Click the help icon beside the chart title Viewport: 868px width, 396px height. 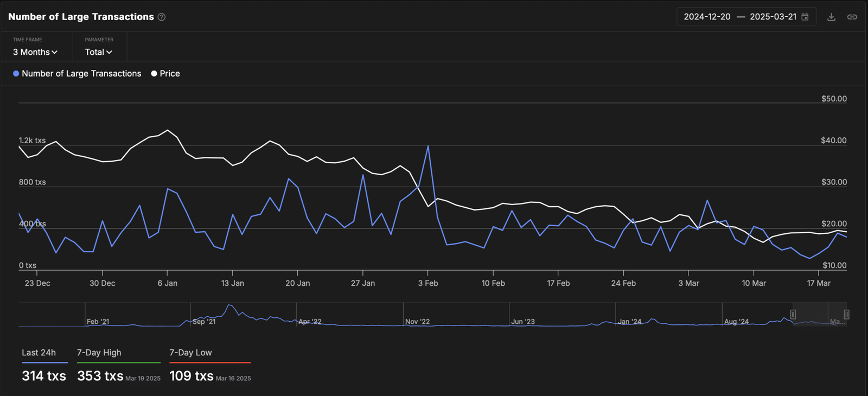(x=162, y=17)
